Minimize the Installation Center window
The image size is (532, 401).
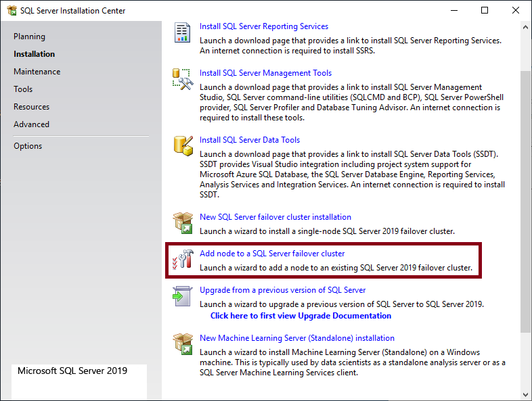click(454, 11)
